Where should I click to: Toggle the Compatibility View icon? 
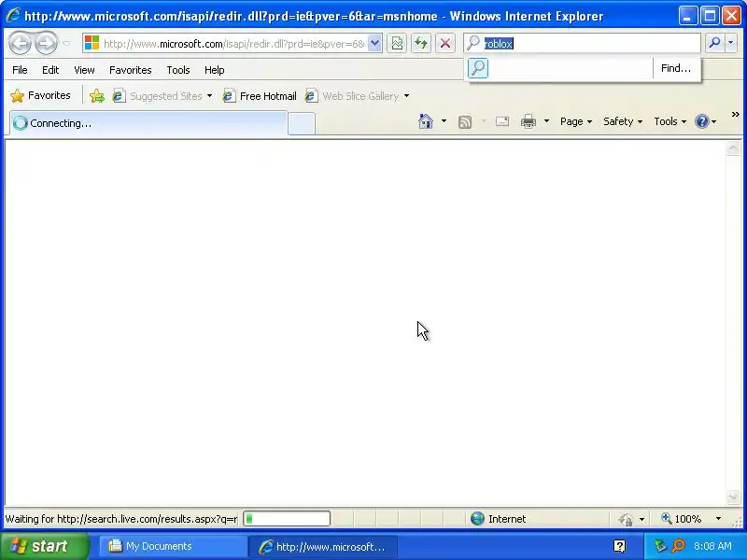click(x=397, y=43)
